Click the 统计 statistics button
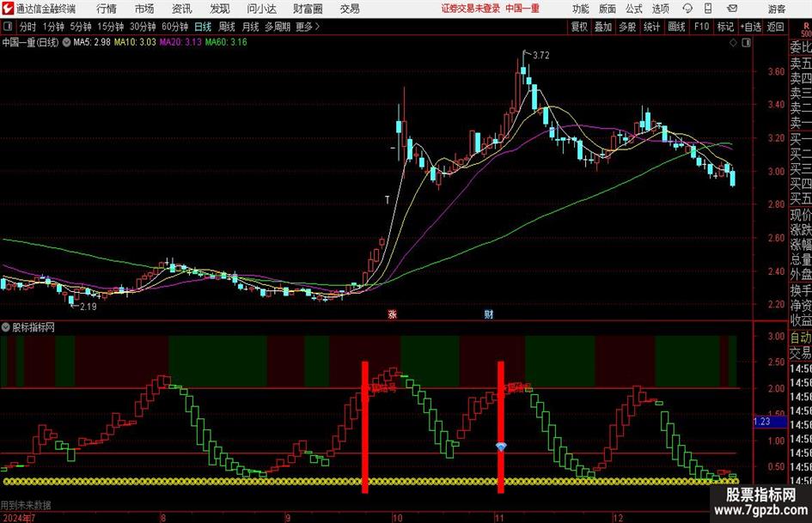Screen dimensions: 812x523 (x=651, y=27)
